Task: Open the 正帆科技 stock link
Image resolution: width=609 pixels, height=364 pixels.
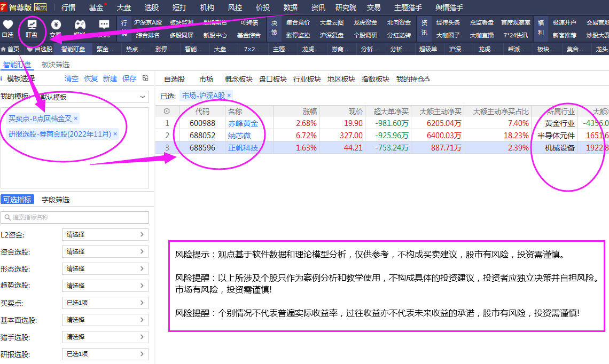Action: tap(243, 147)
